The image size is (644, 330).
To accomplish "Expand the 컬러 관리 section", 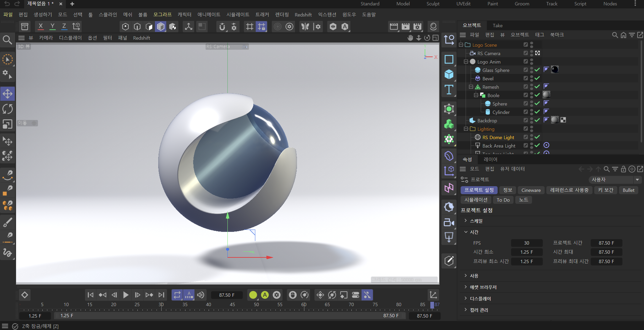I will pyautogui.click(x=466, y=310).
